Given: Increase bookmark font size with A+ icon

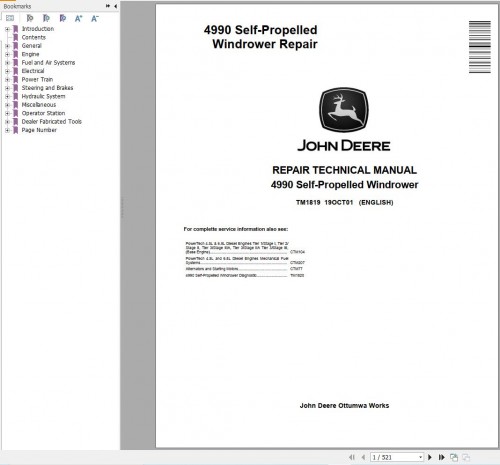Looking at the screenshot, I should point(78,18).
